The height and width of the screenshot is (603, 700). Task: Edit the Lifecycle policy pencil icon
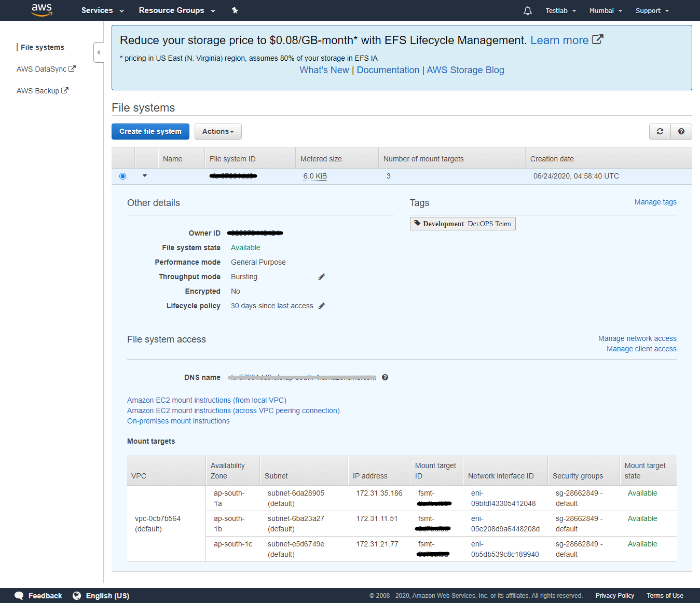322,306
